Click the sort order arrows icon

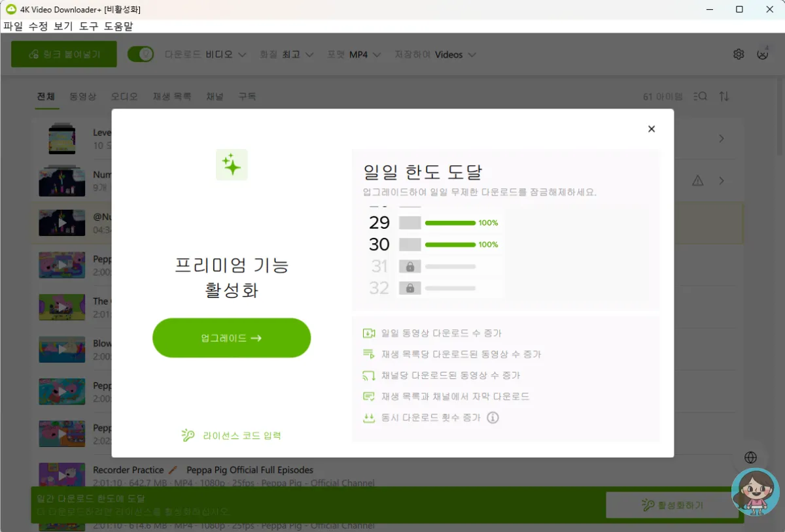click(724, 96)
